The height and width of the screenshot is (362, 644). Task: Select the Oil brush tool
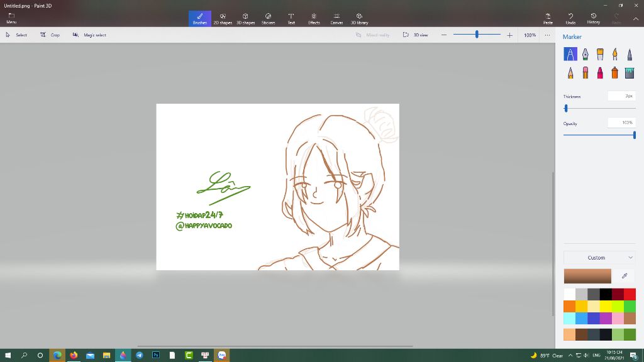click(600, 54)
